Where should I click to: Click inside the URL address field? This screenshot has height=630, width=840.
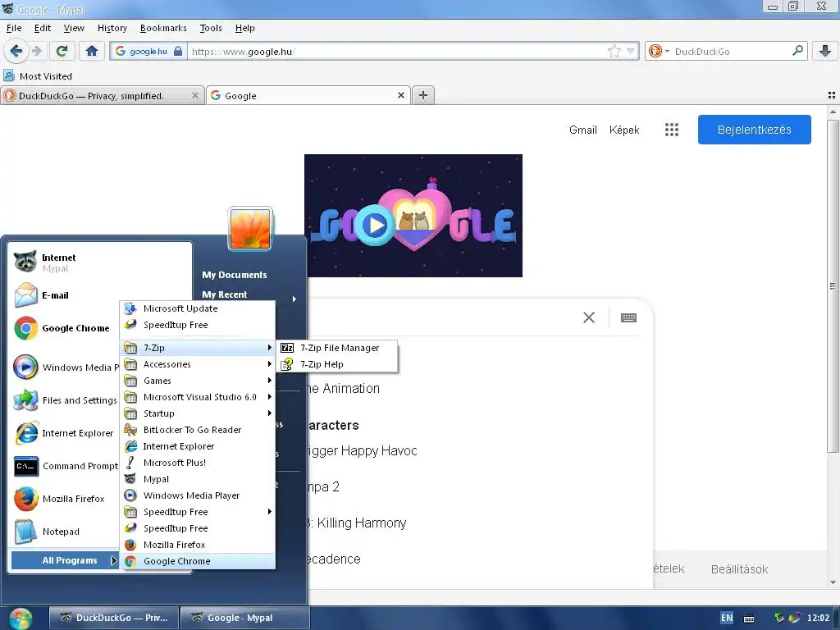tap(396, 51)
